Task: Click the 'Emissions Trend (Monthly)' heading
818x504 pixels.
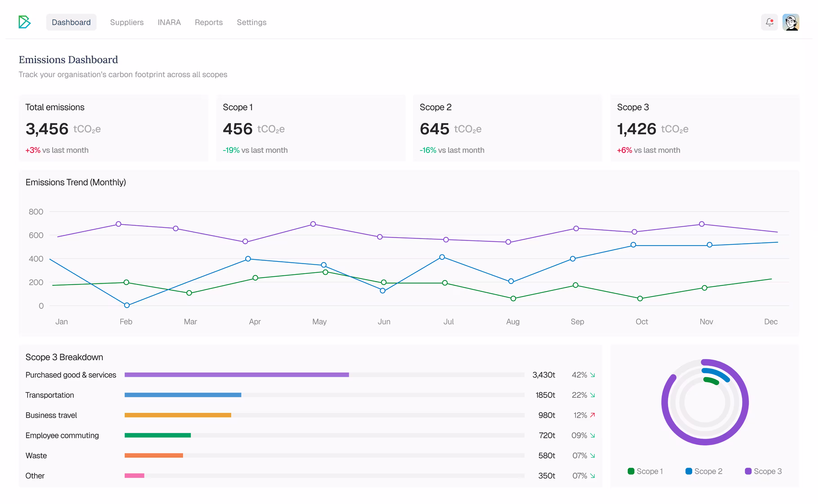Action: tap(76, 182)
